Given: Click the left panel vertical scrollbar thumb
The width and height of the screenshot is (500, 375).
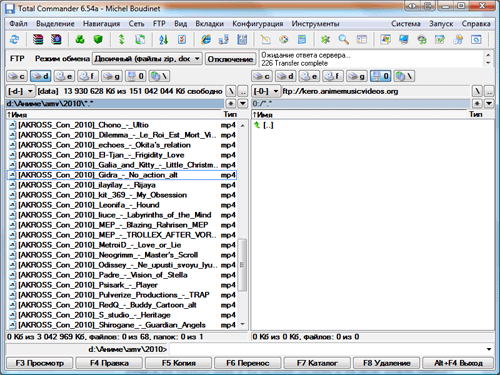Looking at the screenshot, I should pos(242,264).
